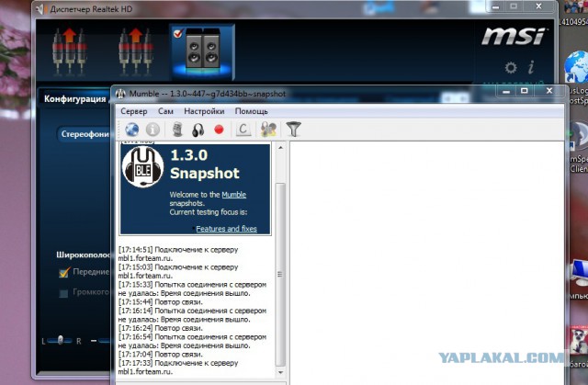Switch to Конфигурация tab in Realtek manager
The height and width of the screenshot is (385, 588).
(x=74, y=99)
